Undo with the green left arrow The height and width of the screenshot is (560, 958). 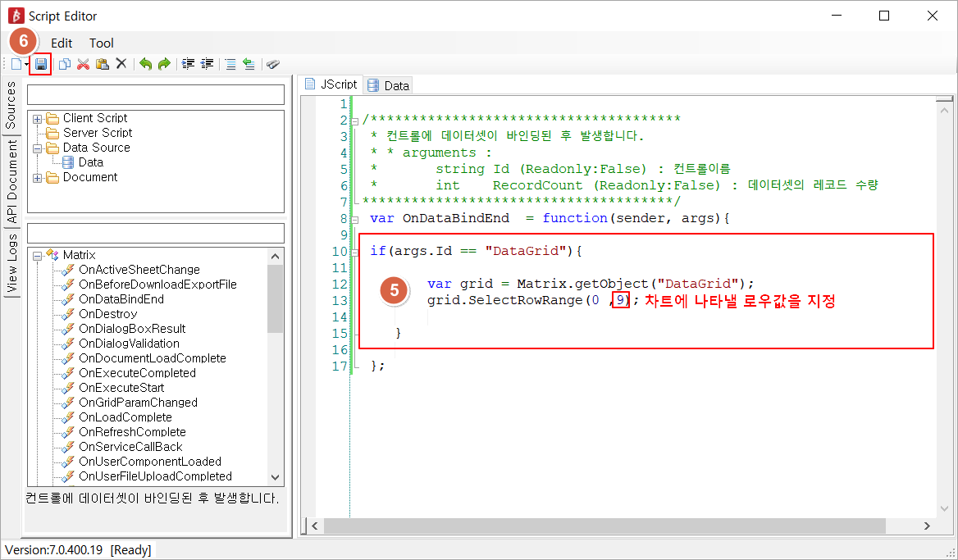point(145,64)
